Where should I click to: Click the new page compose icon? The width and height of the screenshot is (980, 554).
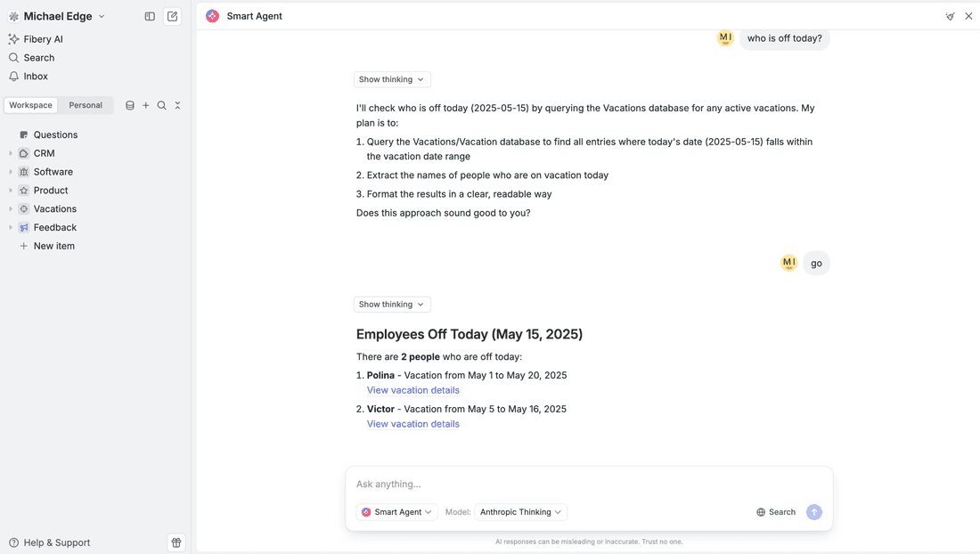(x=173, y=16)
